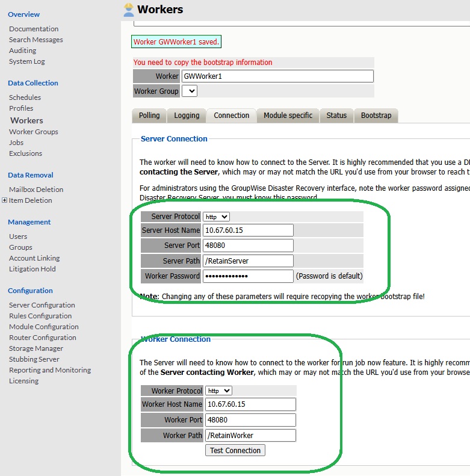This screenshot has height=476, width=470.
Task: Click the Worker Path field
Action: (x=250, y=435)
